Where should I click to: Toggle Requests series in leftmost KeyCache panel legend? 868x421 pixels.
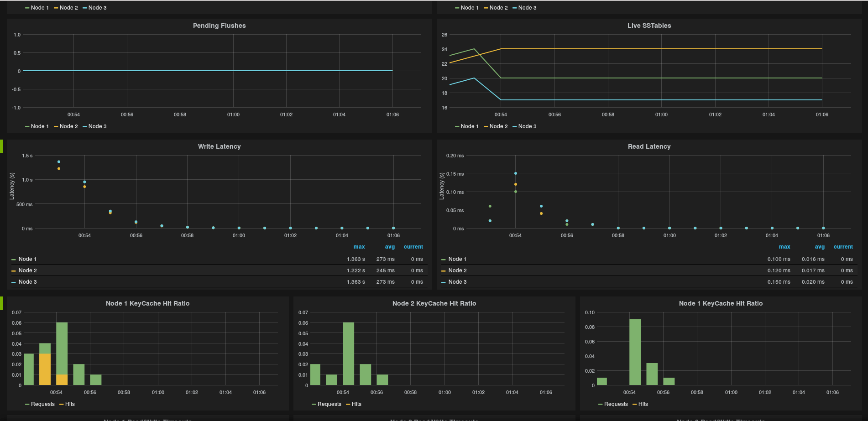(x=42, y=404)
